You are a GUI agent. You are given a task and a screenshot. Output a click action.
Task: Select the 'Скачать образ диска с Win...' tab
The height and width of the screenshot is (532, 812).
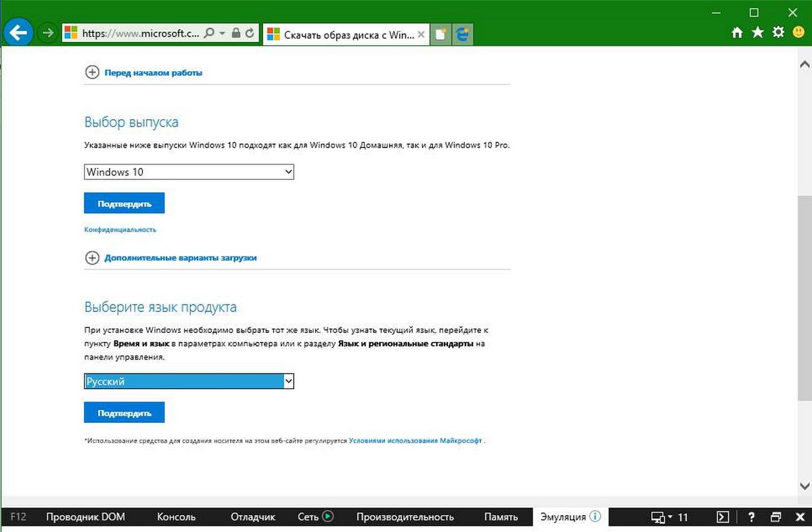tap(346, 34)
